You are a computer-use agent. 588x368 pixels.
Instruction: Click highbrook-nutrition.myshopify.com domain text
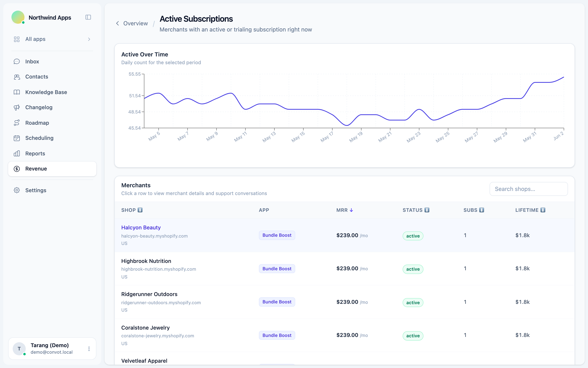158,269
